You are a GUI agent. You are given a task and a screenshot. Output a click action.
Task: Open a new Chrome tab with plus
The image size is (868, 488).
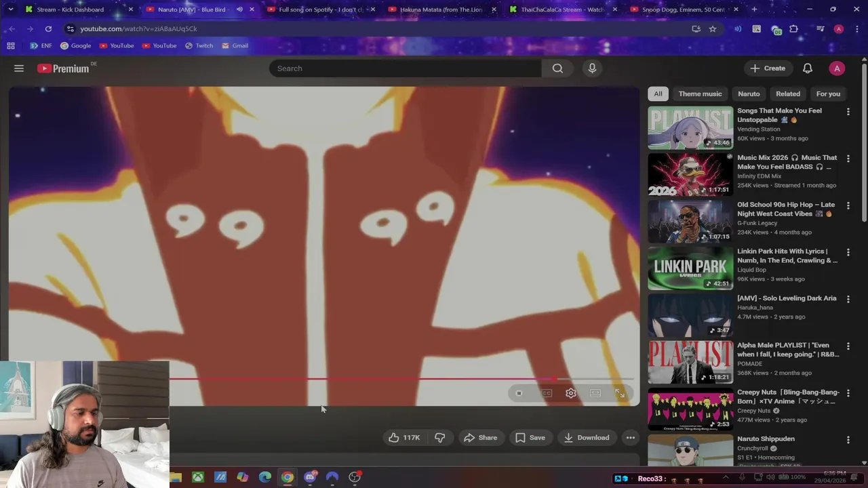754,9
